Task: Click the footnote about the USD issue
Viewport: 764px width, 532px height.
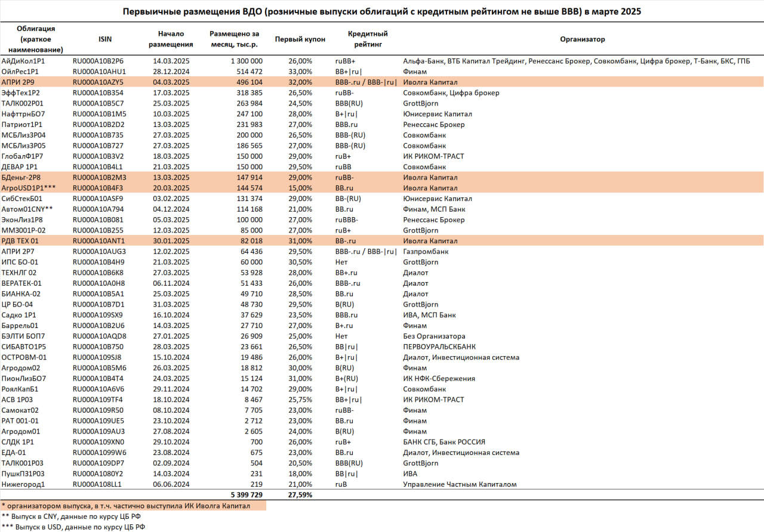Action: point(73,527)
